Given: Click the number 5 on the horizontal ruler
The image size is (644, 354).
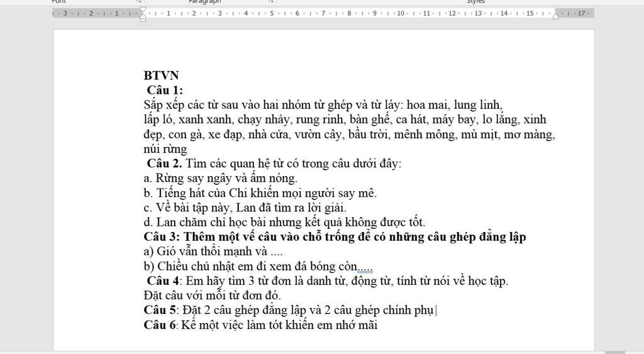Looking at the screenshot, I should pos(272,14).
